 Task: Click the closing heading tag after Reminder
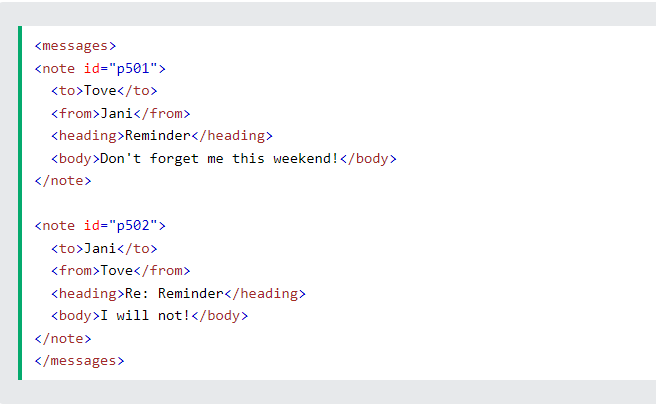[x=232, y=136]
